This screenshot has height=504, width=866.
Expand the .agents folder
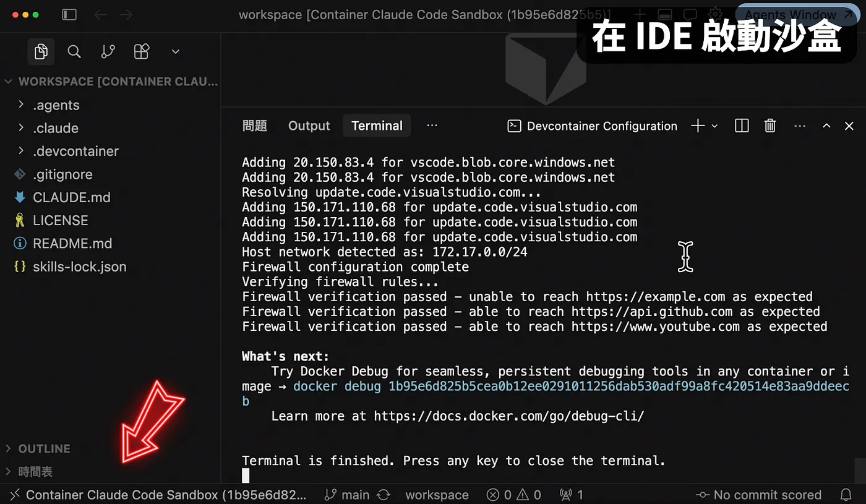coord(110,105)
